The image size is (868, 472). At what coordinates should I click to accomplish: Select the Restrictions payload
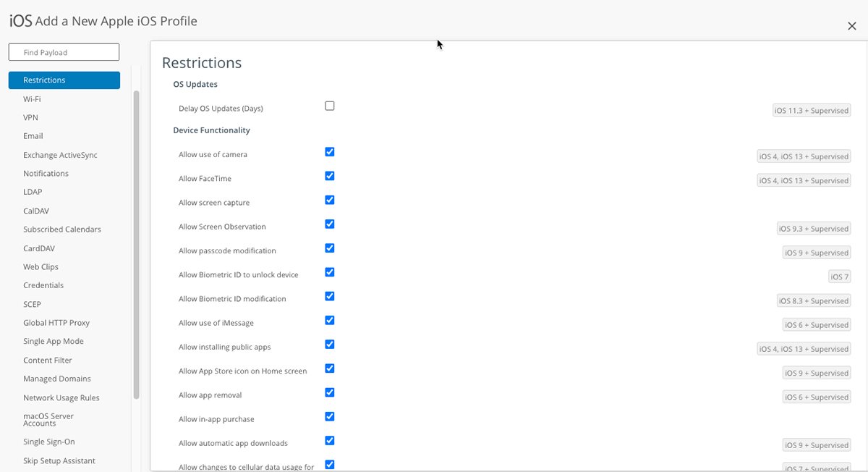[64, 80]
